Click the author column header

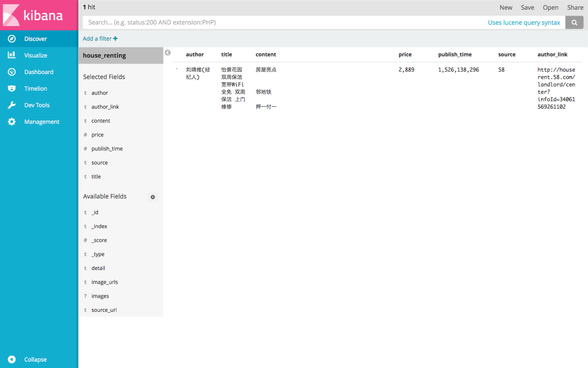tap(195, 54)
